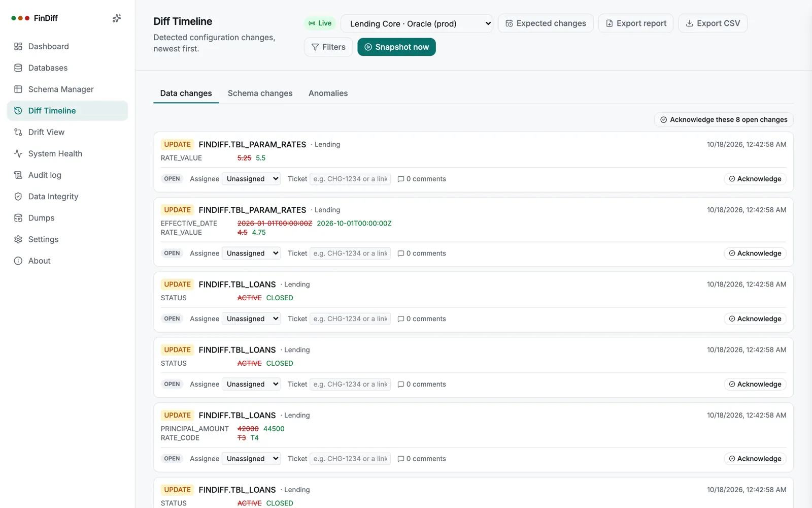Image resolution: width=812 pixels, height=508 pixels.
Task: Open Assignee dropdown on EFFECTIVE_DATE card
Action: [251, 253]
